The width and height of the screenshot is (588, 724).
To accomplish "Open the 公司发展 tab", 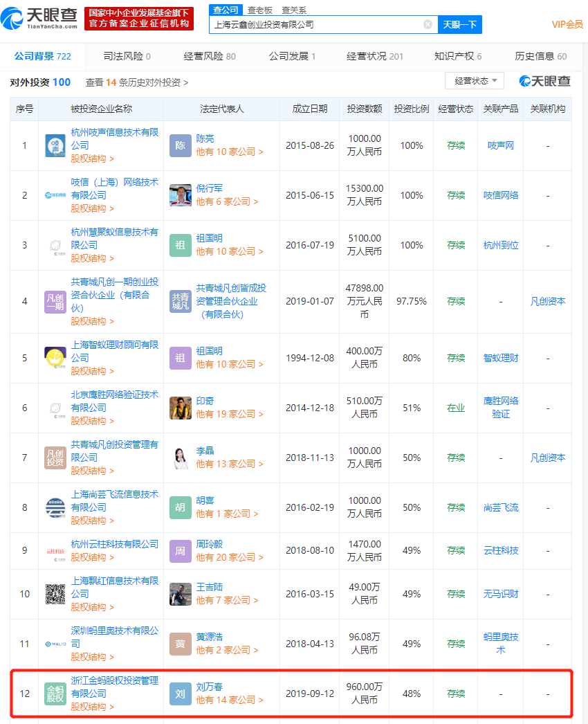I will [x=292, y=56].
